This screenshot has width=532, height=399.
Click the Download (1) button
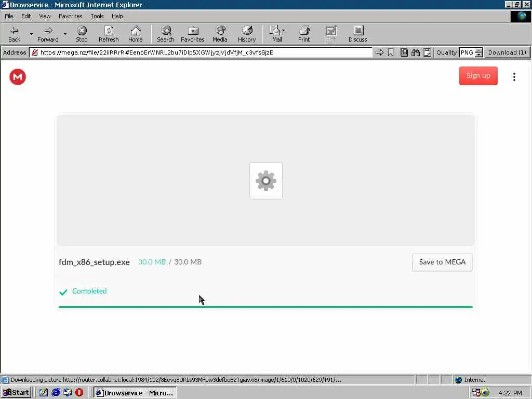coord(507,52)
